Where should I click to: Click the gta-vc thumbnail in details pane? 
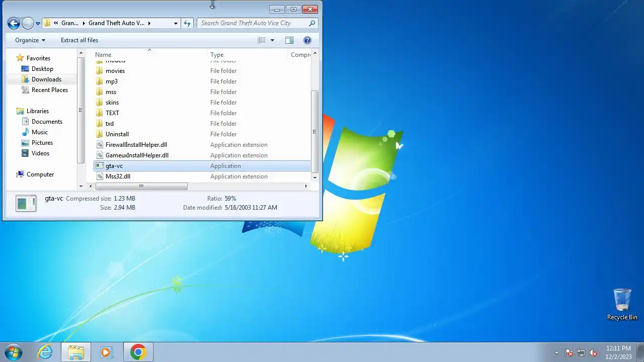[26, 203]
